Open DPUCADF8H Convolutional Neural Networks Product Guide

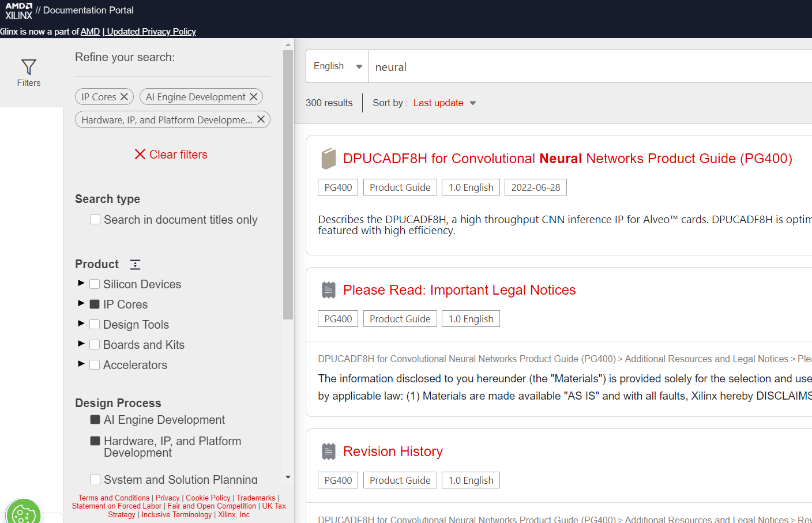tap(567, 159)
